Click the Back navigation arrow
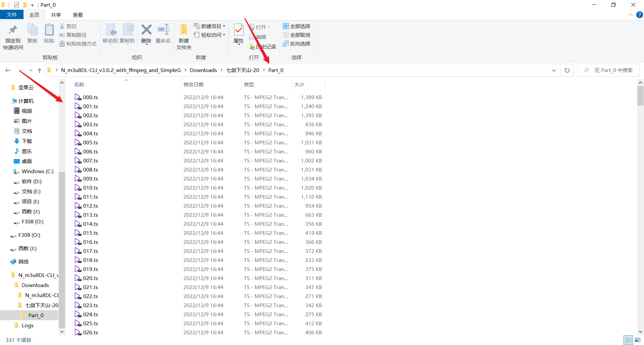Viewport: 644px width, 345px height. (x=8, y=70)
